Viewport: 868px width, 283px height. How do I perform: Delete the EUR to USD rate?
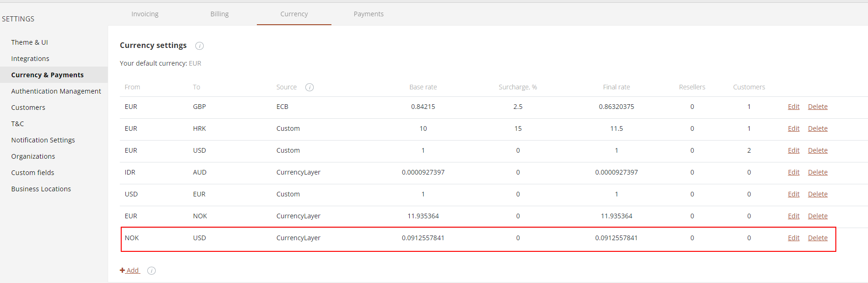(x=818, y=150)
